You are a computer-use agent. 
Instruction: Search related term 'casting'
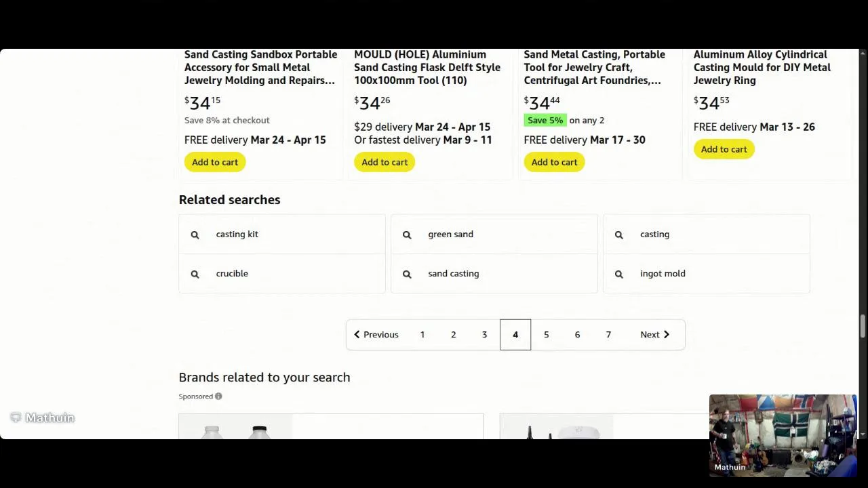point(654,235)
